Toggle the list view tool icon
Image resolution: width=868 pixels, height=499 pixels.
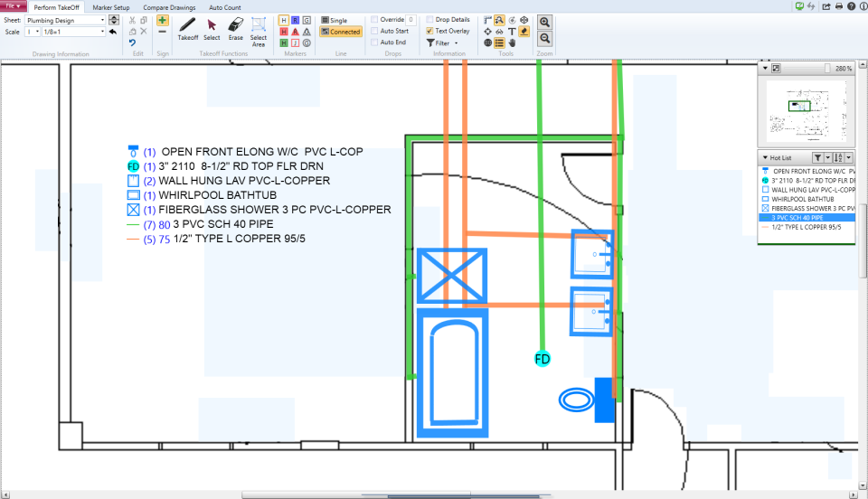(x=499, y=42)
